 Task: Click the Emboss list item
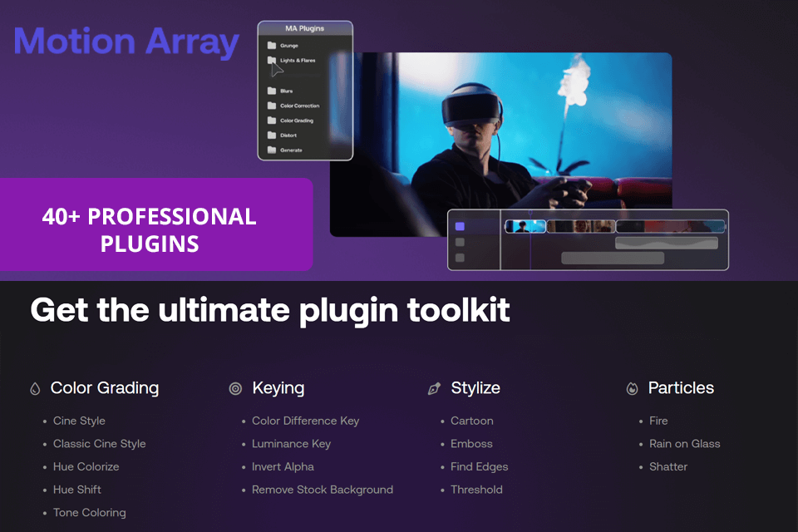pos(471,444)
